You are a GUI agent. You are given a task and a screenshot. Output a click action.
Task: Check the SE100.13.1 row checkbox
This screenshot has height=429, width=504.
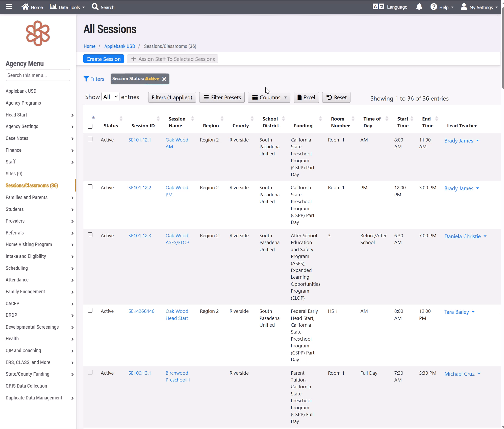(90, 372)
